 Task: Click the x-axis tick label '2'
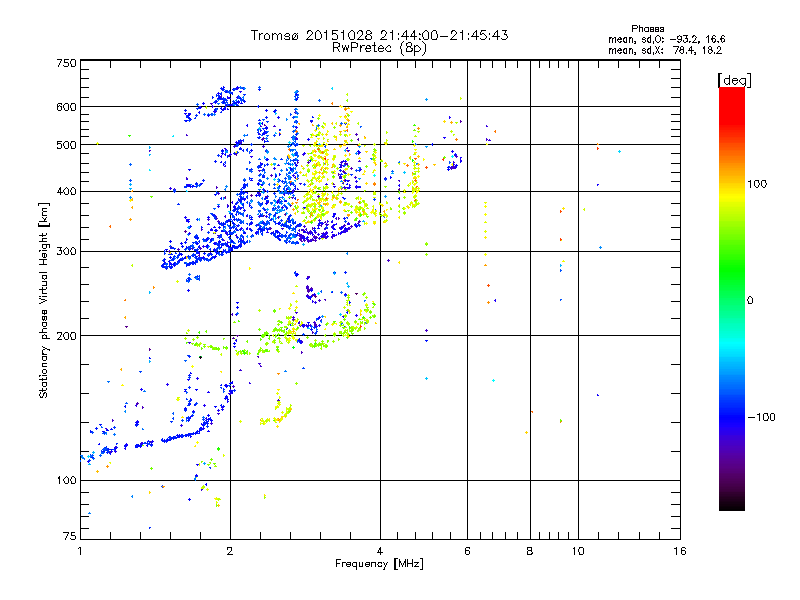click(x=230, y=551)
